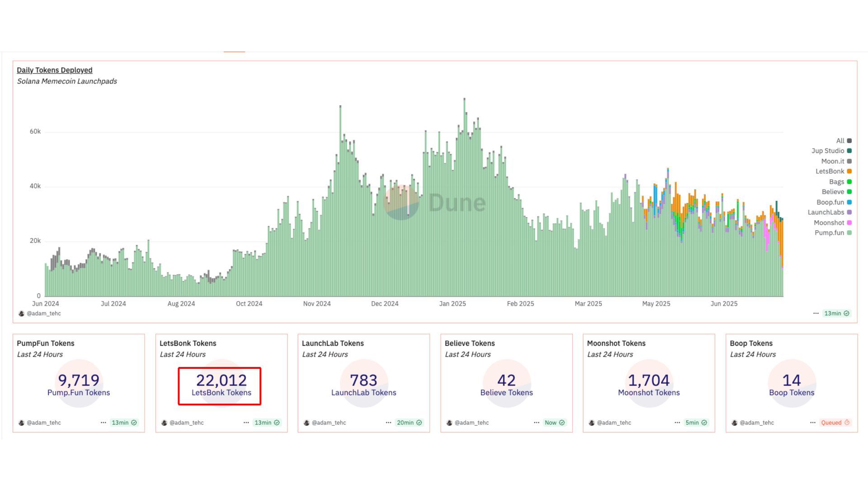Screen dimensions: 868x488
Task: Click the LaunchLab Tokens 20min refresh badge
Action: click(x=409, y=423)
